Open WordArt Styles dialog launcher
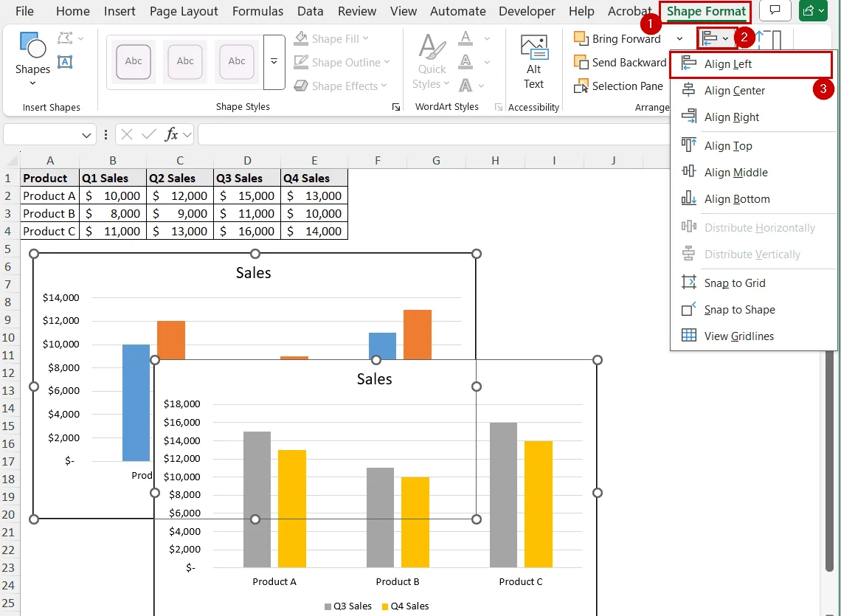This screenshot has width=841, height=616. (x=498, y=107)
